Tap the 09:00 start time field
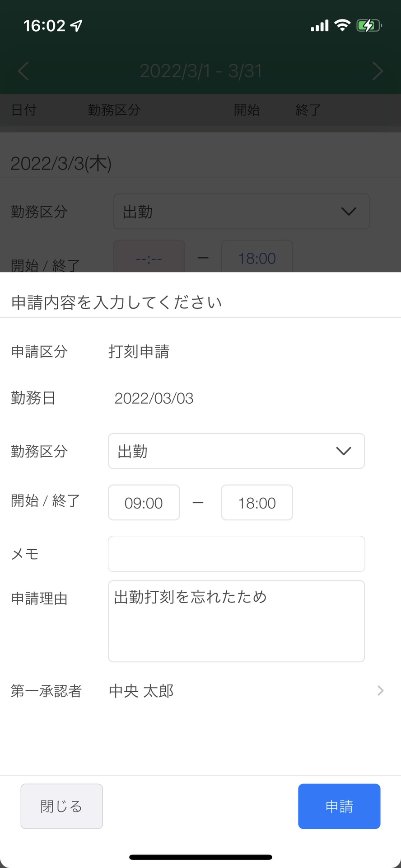 click(x=144, y=502)
